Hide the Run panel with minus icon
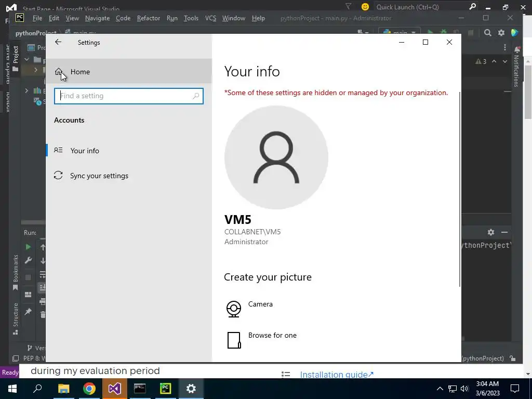 click(x=504, y=232)
